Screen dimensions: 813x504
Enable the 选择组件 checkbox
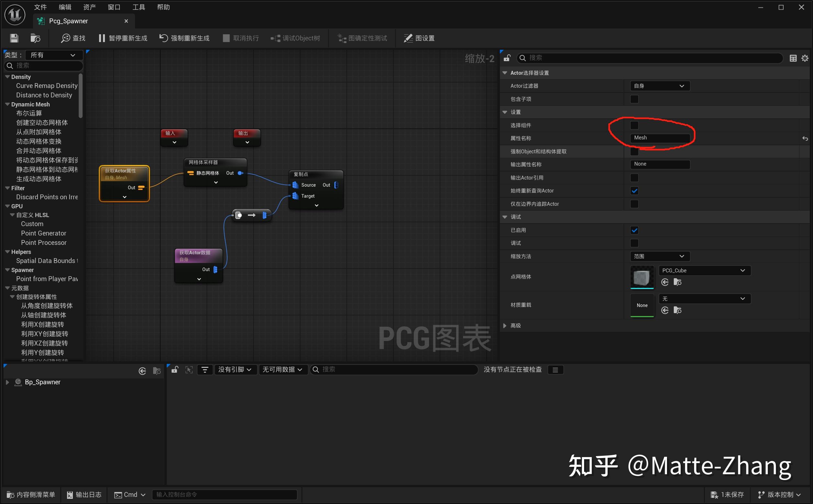pos(634,125)
